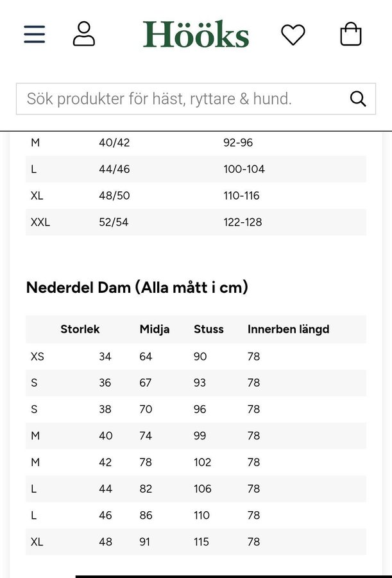
Task: Open the user account page
Action: point(83,34)
